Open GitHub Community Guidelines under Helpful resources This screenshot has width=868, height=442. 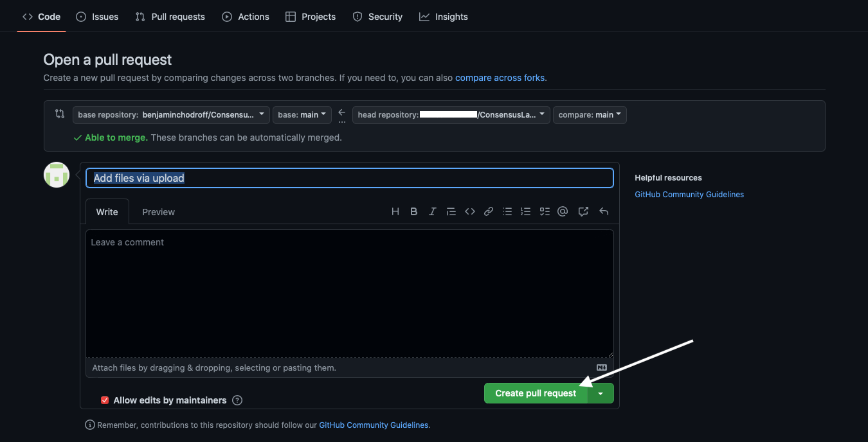pos(689,194)
